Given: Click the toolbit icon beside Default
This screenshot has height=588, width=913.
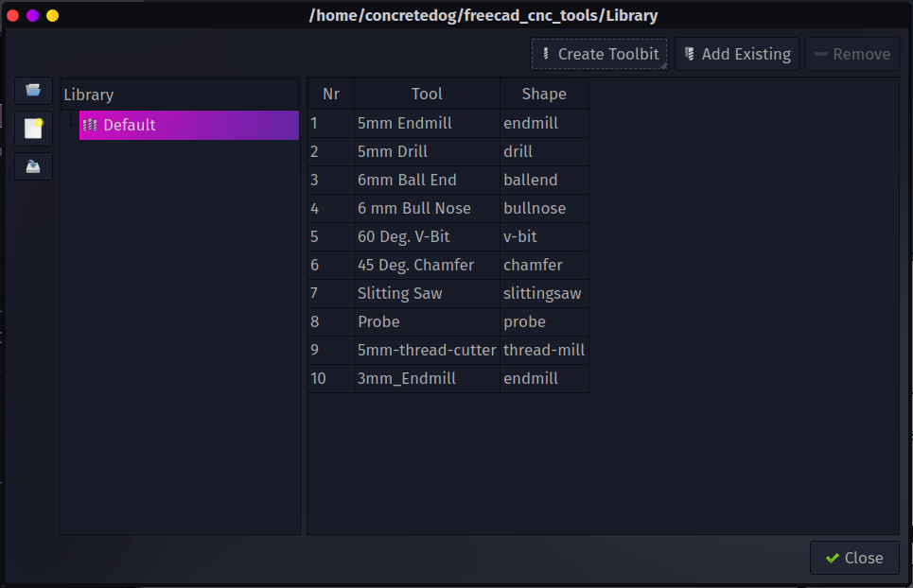Looking at the screenshot, I should (x=91, y=125).
